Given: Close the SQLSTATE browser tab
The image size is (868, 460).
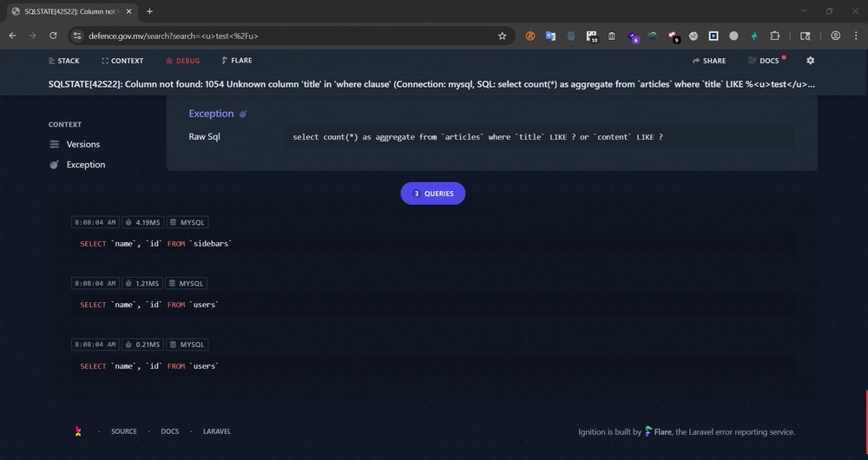Looking at the screenshot, I should click(x=128, y=11).
